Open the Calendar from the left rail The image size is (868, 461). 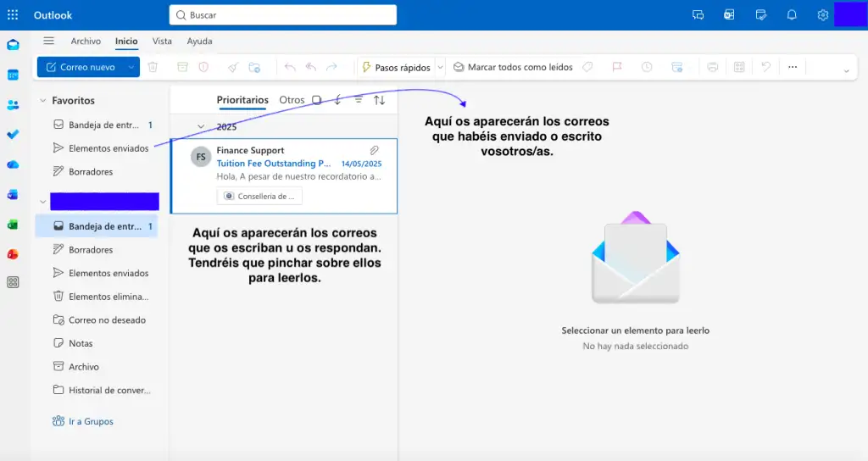pyautogui.click(x=13, y=75)
